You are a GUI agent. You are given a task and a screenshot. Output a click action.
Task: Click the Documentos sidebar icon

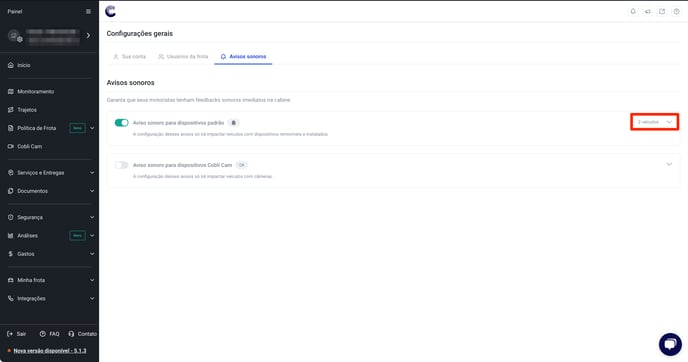pos(11,191)
